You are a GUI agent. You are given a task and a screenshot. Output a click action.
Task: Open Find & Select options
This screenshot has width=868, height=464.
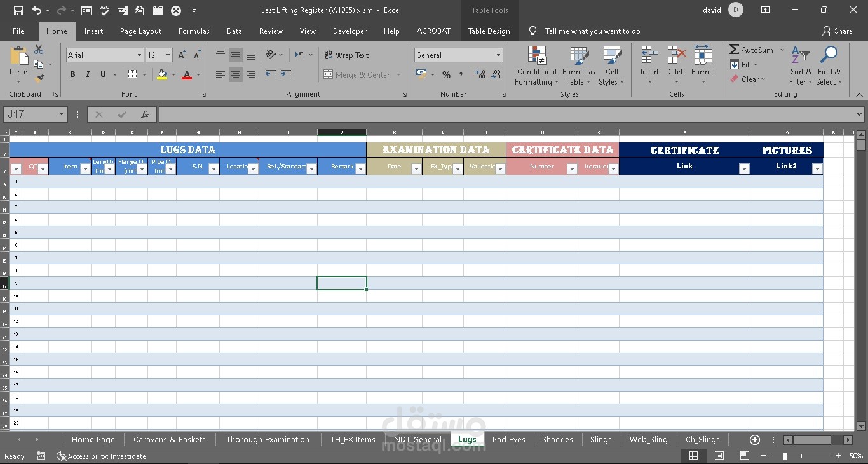(x=829, y=65)
